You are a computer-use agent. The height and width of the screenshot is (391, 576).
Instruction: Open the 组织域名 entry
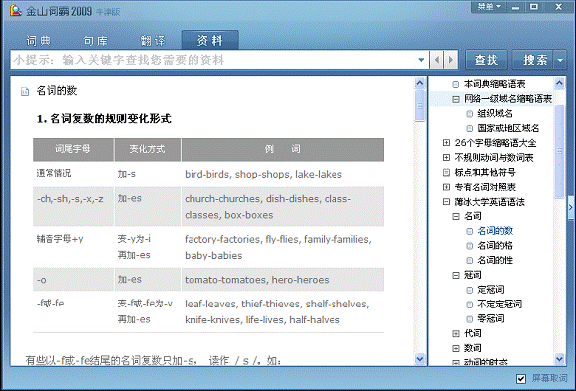(495, 114)
